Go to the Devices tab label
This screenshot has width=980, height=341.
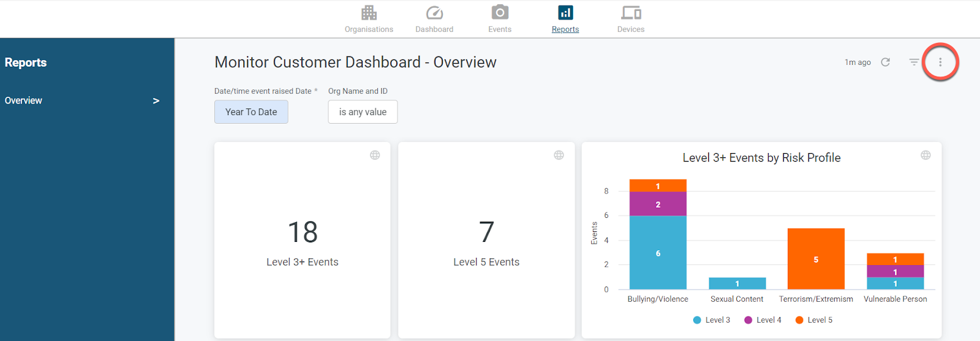[x=631, y=29]
